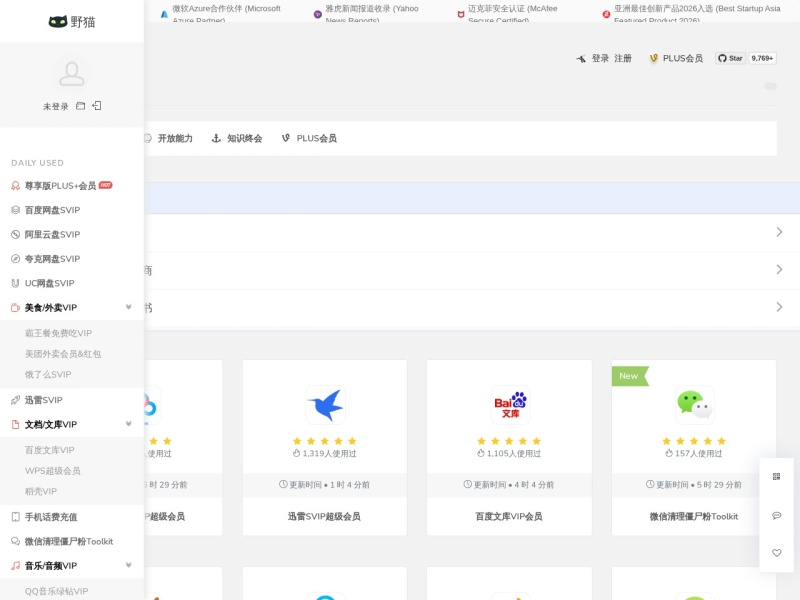Screen dimensions: 800x600
Task: Open 百度文库VIP submenu entry
Action: [49, 450]
